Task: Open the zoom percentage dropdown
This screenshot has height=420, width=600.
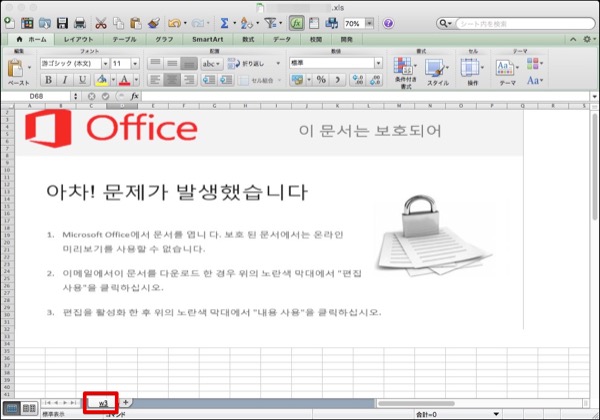Action: click(x=369, y=23)
